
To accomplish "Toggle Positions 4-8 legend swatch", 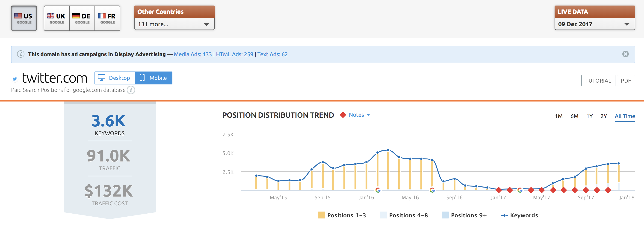I will point(383,215).
